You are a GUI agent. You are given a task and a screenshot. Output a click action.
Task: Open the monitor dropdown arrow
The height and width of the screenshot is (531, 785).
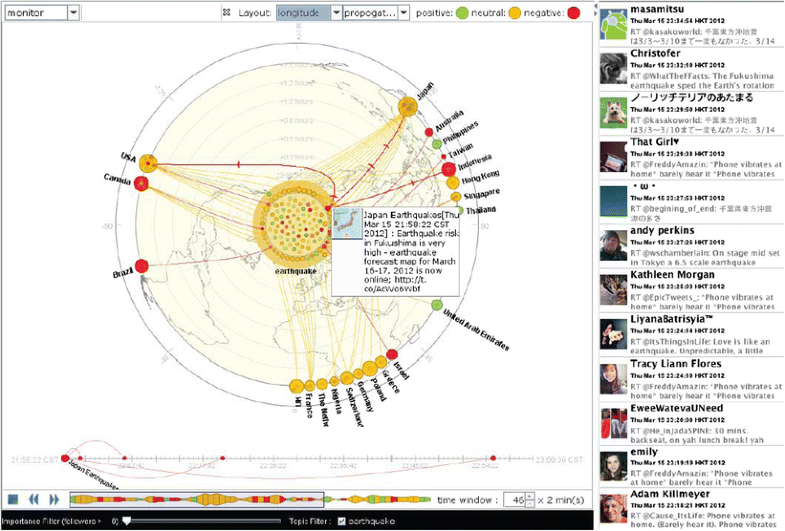(74, 13)
